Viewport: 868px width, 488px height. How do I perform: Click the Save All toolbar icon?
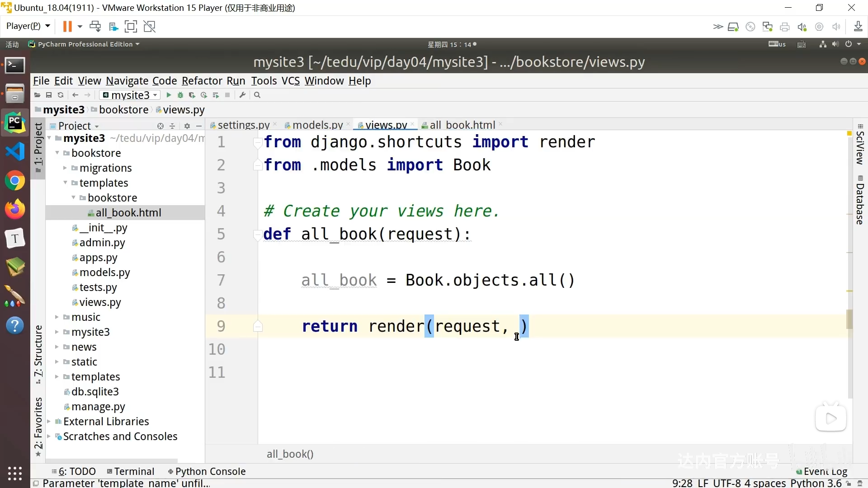pyautogui.click(x=49, y=95)
